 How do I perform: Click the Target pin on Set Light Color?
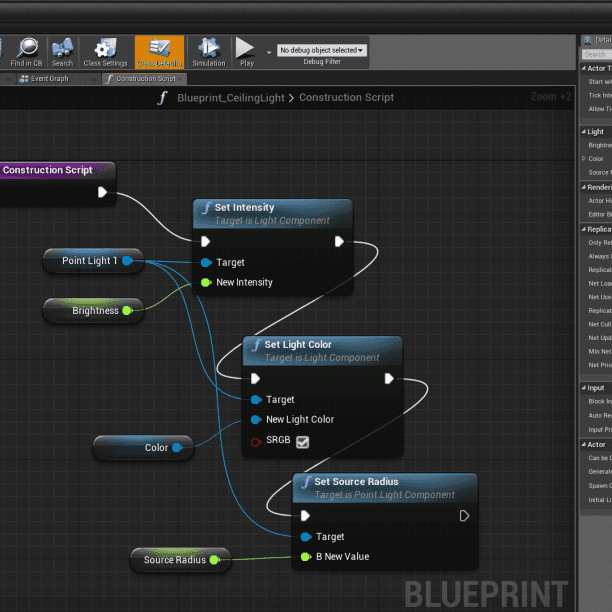tap(256, 399)
